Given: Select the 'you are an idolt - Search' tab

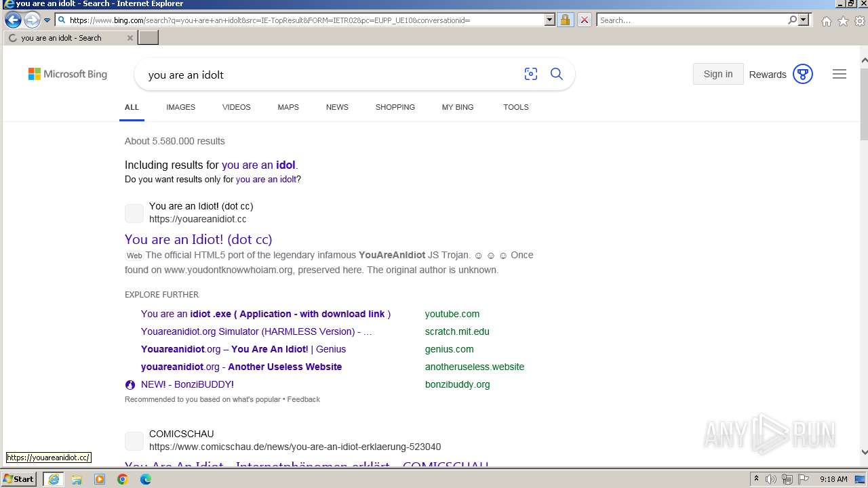Looking at the screenshot, I should tap(70, 38).
